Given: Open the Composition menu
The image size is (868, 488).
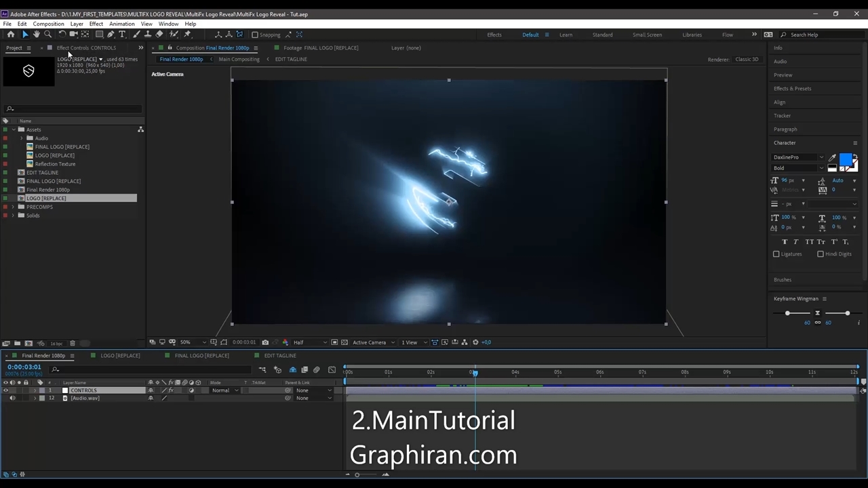Looking at the screenshot, I should point(48,24).
